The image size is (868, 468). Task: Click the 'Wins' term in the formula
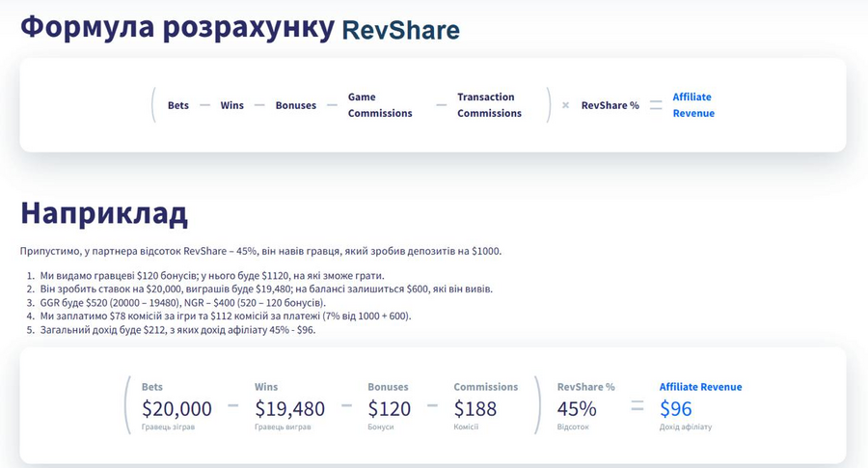[x=231, y=105]
